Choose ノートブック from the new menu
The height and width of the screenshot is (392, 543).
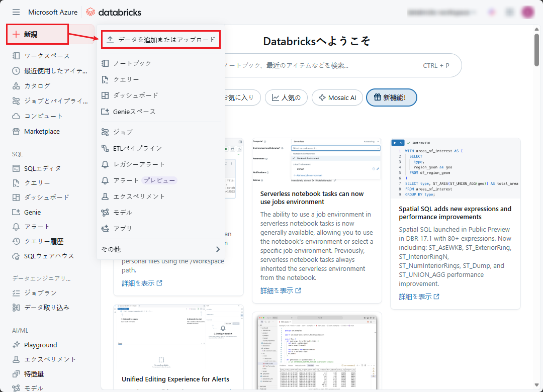tap(132, 63)
